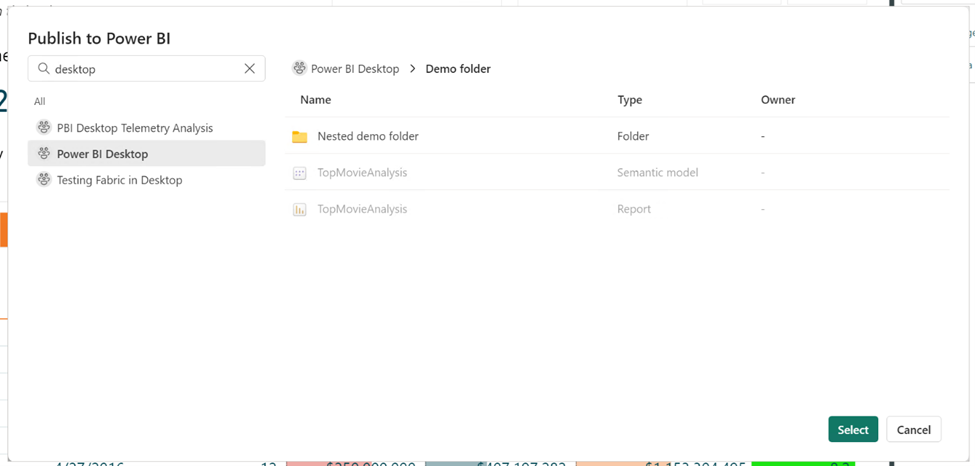Select the Power BI Desktop workspace
The width and height of the screenshot is (975, 466).
[x=102, y=154]
